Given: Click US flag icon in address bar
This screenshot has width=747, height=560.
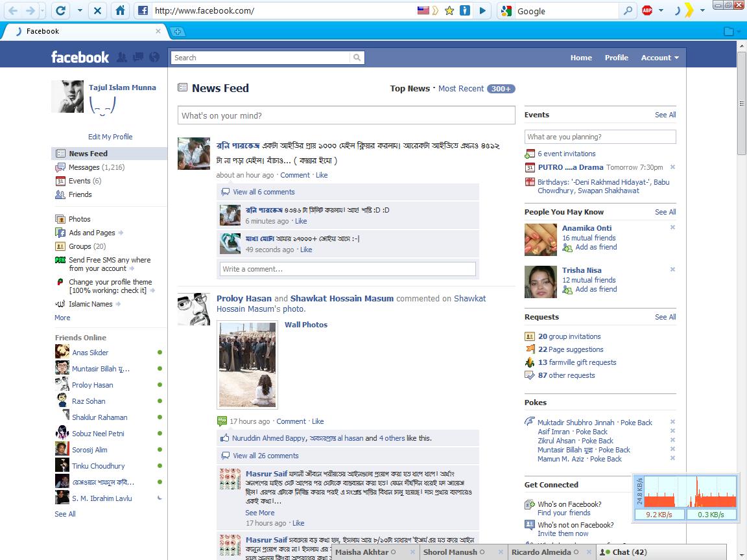Looking at the screenshot, I should click(423, 10).
